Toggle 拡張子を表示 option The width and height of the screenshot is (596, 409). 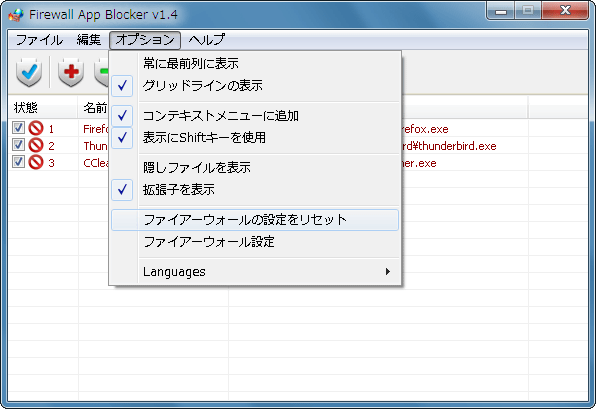(255, 190)
